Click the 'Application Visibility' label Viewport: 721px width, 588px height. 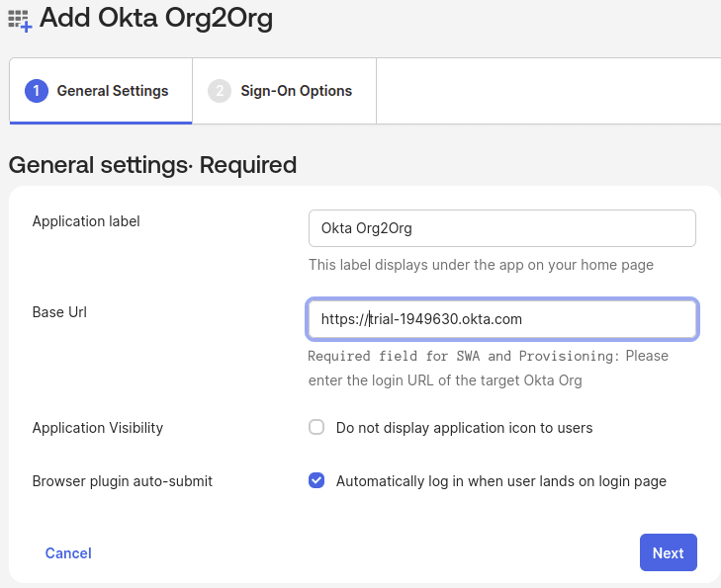[98, 428]
